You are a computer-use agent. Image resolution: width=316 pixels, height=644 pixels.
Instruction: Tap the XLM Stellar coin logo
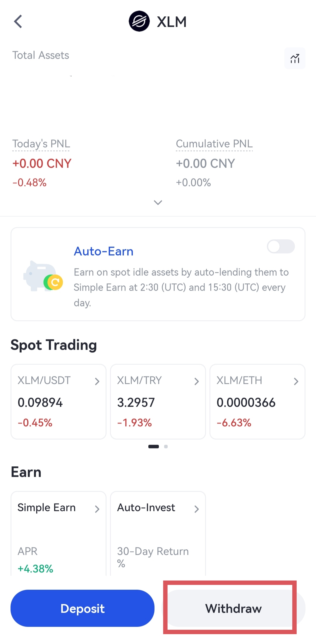pos(139,21)
